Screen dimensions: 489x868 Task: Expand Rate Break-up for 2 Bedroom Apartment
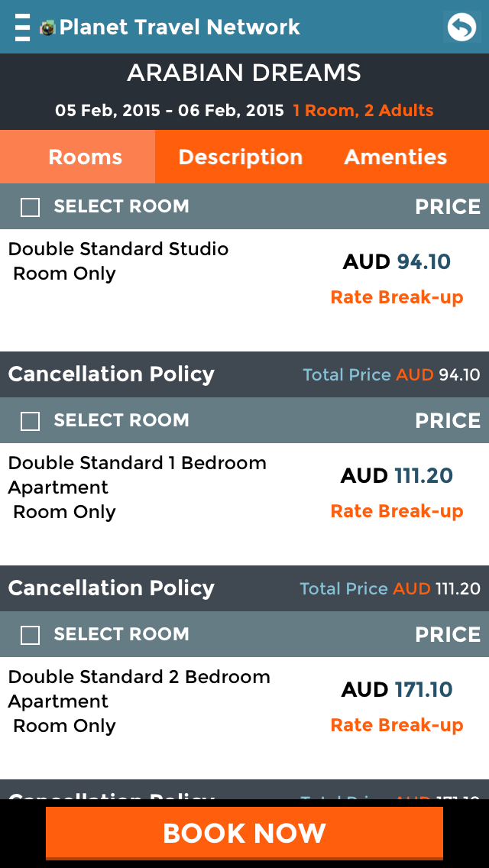(x=397, y=725)
